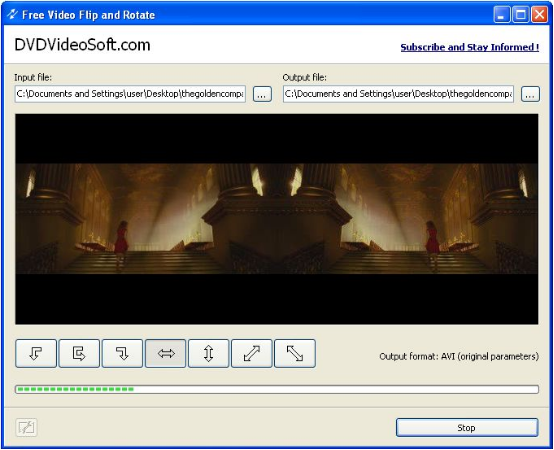Toggle the horizontal flip button
This screenshot has width=554, height=450.
point(165,353)
